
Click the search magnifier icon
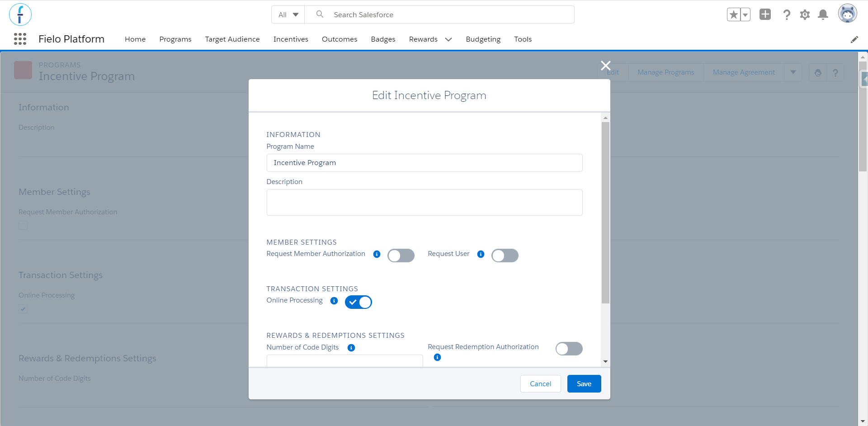pos(320,14)
